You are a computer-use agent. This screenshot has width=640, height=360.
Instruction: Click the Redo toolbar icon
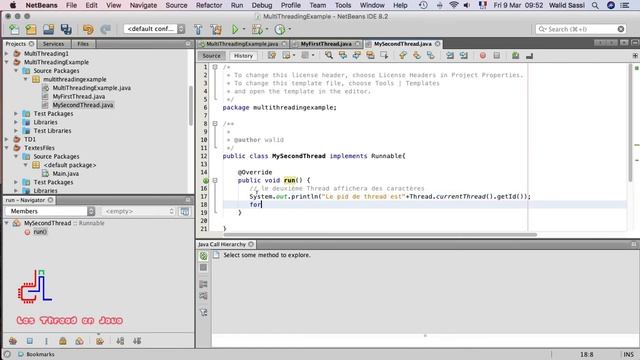[105, 29]
